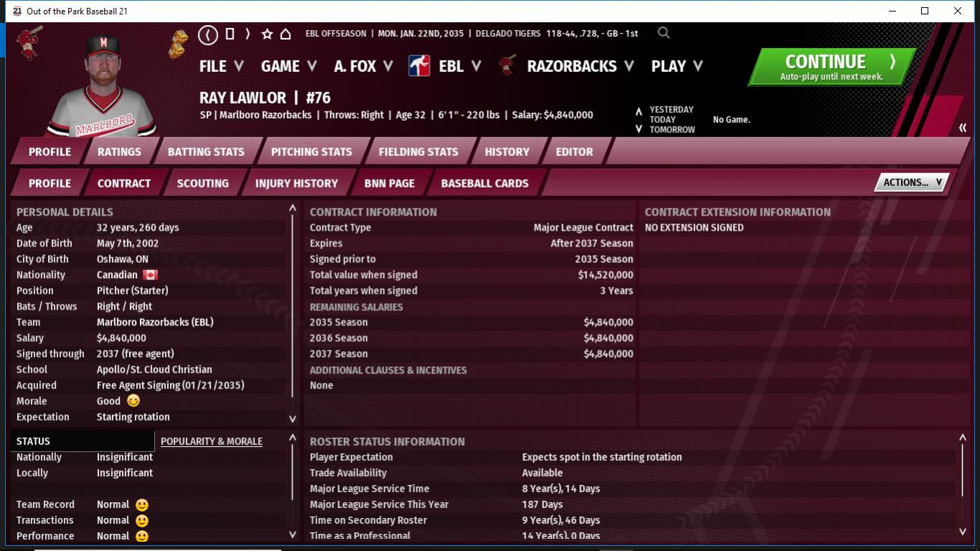The width and height of the screenshot is (980, 551).
Task: Click "NO EXTENSION SIGNED" text
Action: coord(694,227)
